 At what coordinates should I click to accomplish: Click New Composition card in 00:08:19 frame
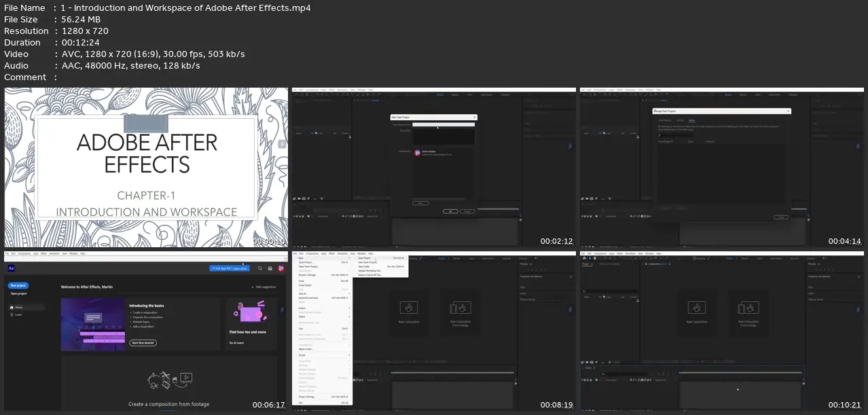(409, 313)
